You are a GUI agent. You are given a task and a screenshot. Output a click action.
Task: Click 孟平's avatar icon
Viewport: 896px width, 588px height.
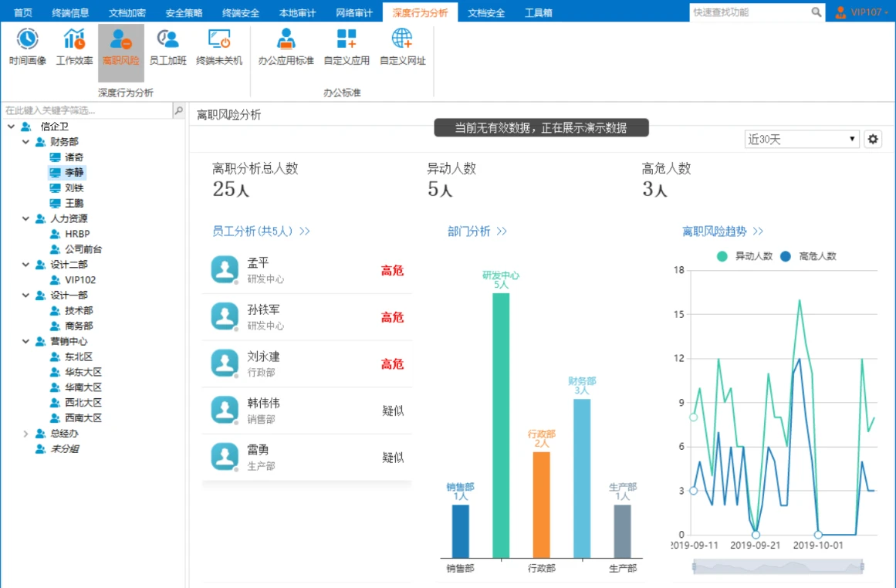pos(225,270)
